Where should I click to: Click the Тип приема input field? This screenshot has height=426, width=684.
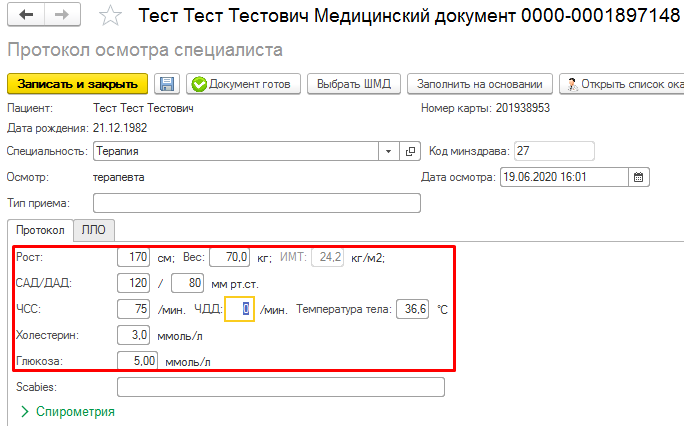[x=257, y=203]
